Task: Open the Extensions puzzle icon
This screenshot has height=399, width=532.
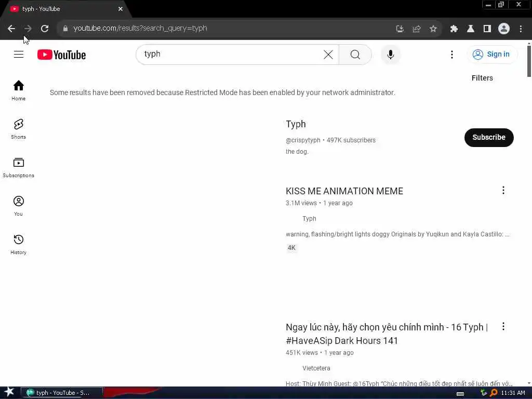Action: click(x=454, y=29)
